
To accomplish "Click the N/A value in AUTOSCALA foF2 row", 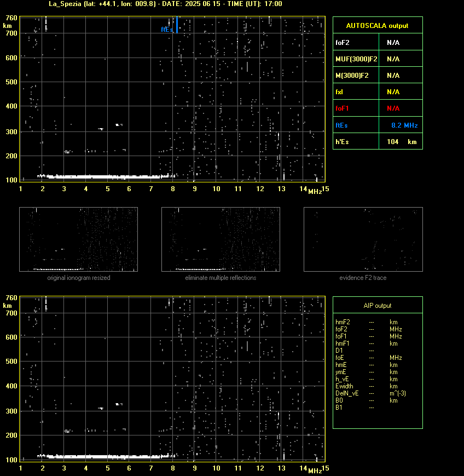I will (393, 43).
